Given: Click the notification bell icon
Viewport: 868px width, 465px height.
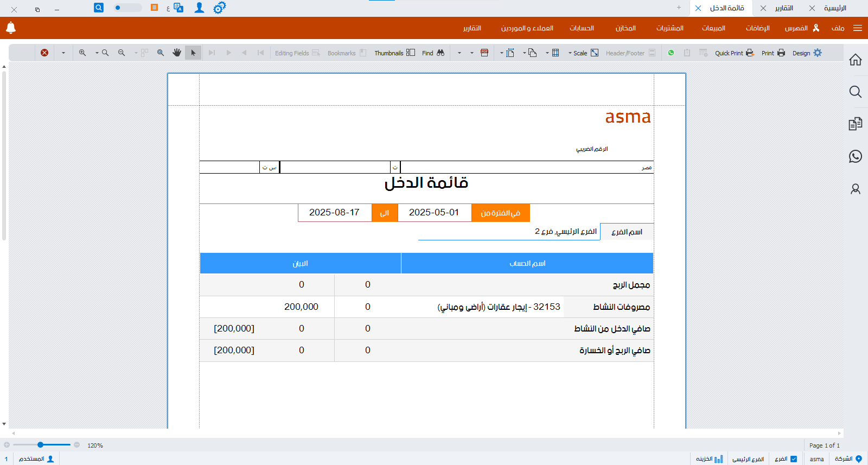Looking at the screenshot, I should [x=11, y=28].
